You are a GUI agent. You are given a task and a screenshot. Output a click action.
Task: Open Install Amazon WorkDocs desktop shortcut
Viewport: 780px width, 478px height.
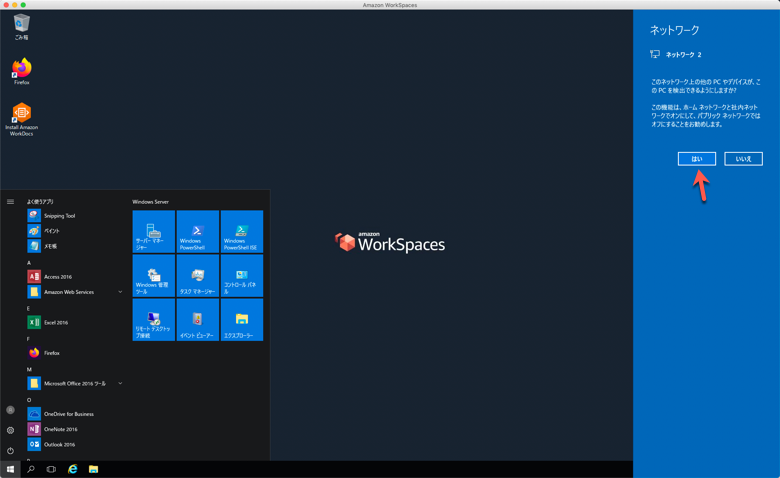point(21,119)
